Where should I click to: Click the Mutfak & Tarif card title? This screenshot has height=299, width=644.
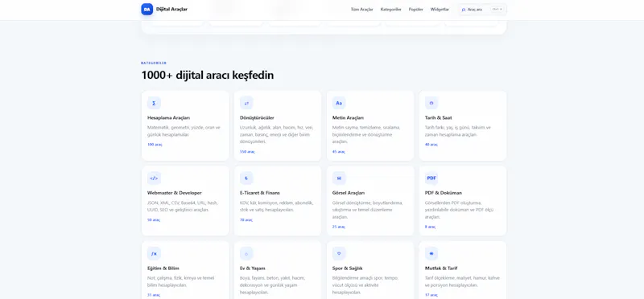tap(442, 268)
